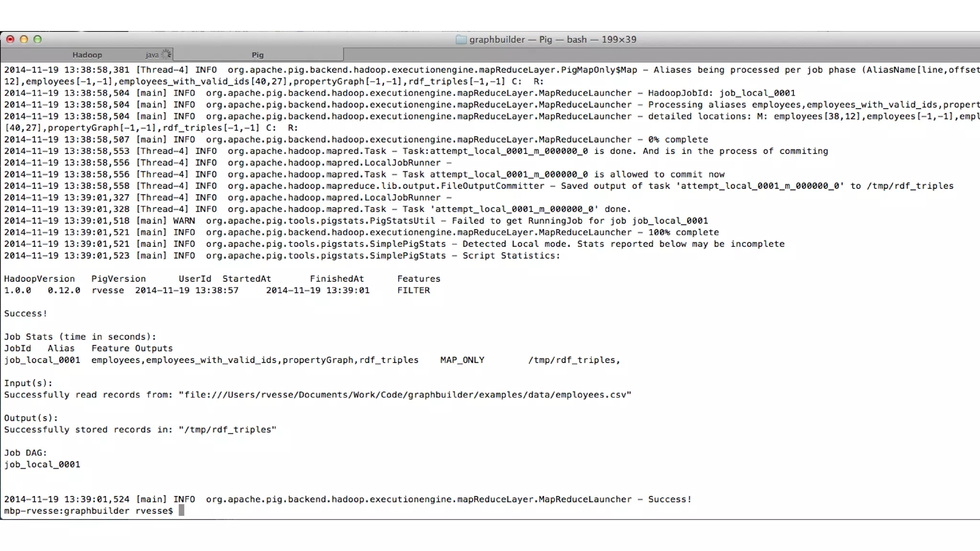Click the 'Job DAG:' heading text

[x=26, y=453]
